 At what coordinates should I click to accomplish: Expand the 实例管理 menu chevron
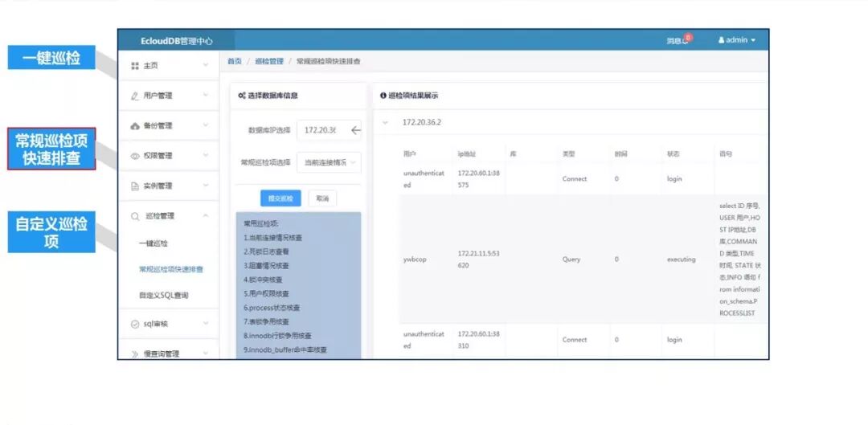206,186
